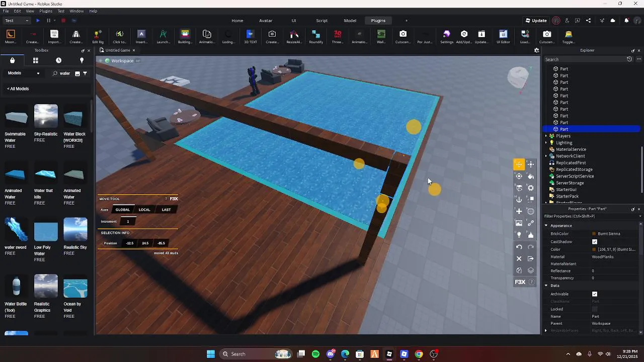The image size is (644, 362).
Task: Click the Update button
Action: coord(536,21)
